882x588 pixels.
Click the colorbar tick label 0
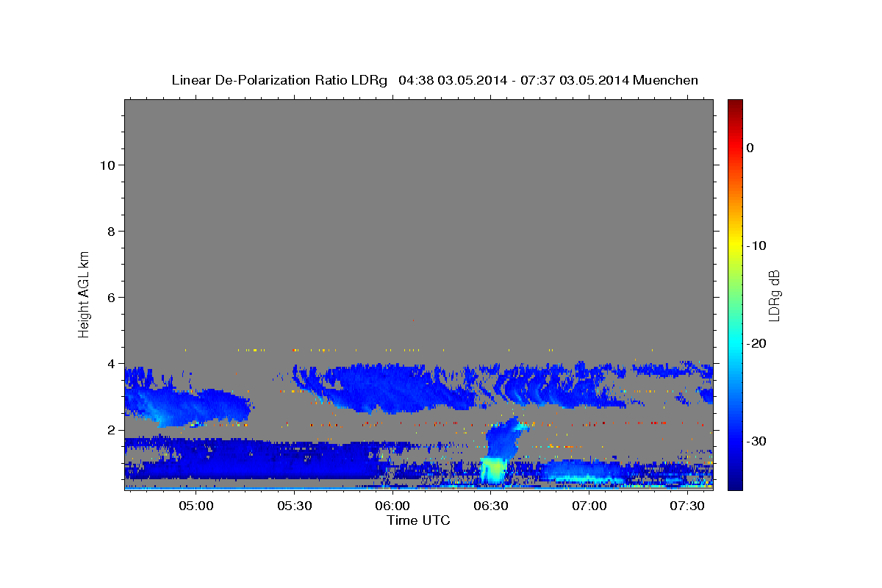click(750, 148)
